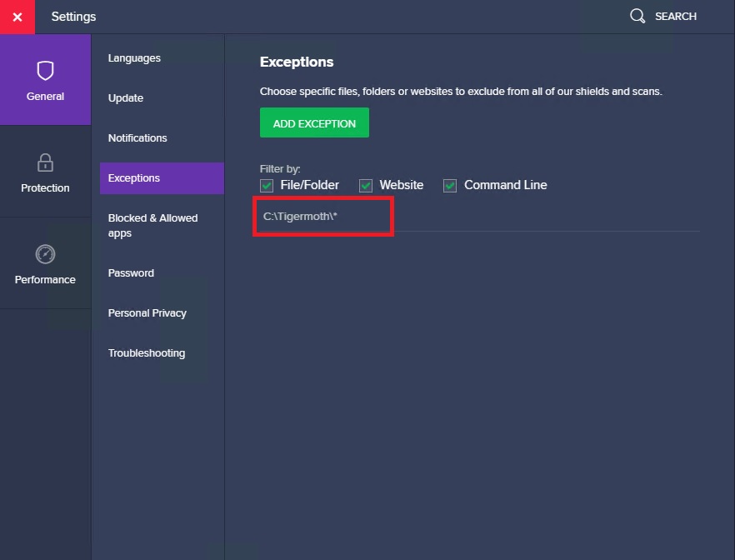Go to the Update settings page
735x560 pixels.
(126, 98)
